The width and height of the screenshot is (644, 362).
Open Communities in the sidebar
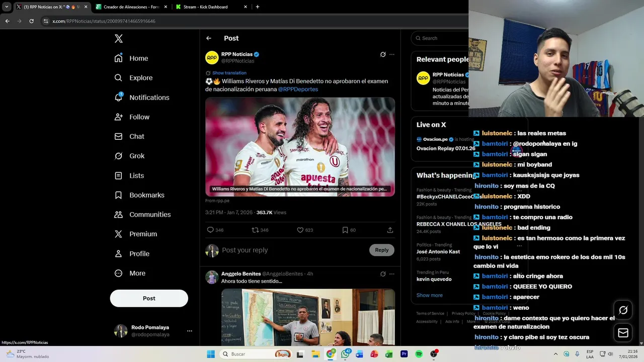(x=142, y=215)
